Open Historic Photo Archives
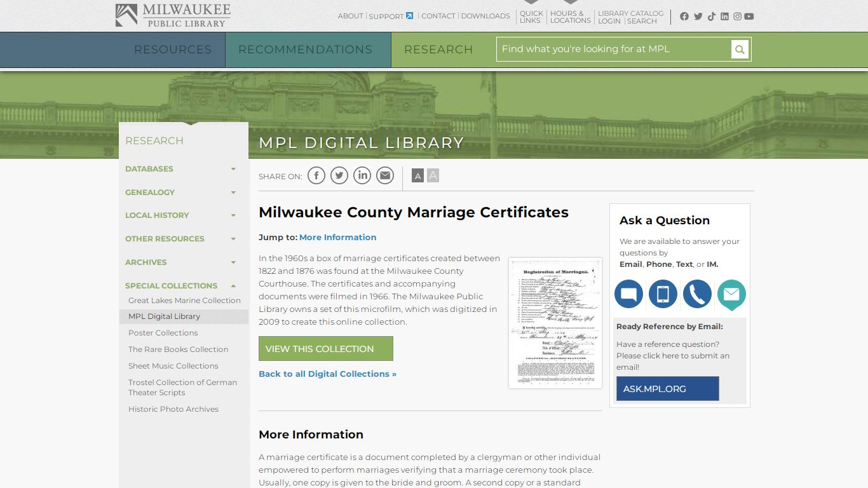The height and width of the screenshot is (488, 868). (x=173, y=409)
